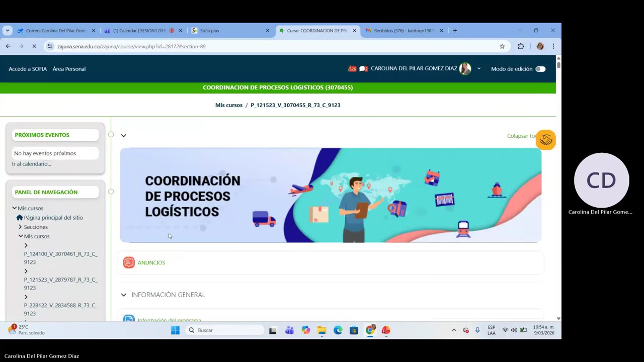
Task: Launch Microsoft Teams from the taskbar
Action: 289,330
